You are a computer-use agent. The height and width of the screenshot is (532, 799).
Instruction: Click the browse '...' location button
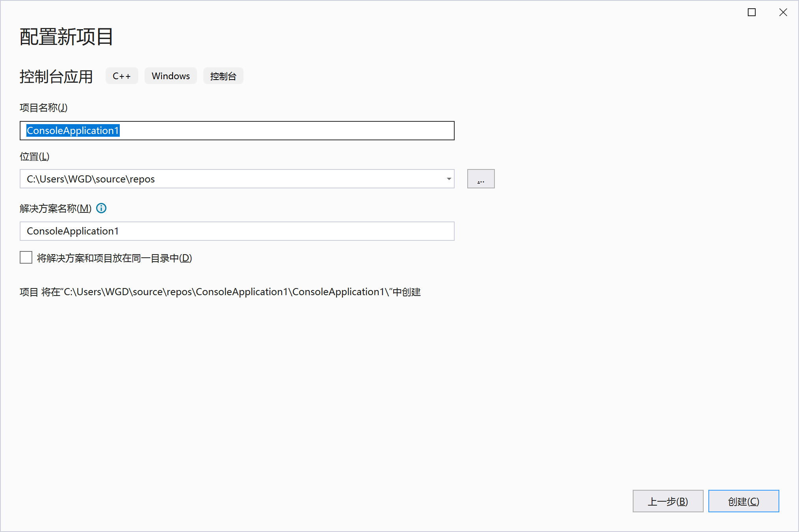481,179
